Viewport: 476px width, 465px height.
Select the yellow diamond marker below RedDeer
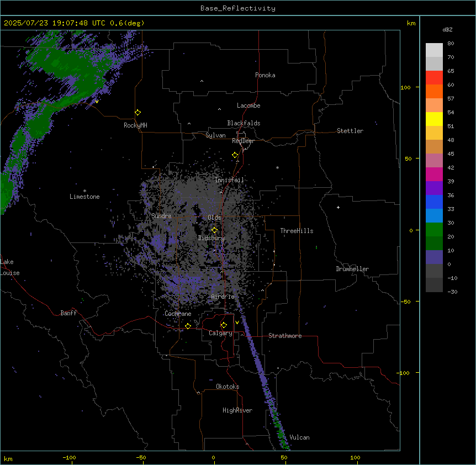tap(235, 155)
